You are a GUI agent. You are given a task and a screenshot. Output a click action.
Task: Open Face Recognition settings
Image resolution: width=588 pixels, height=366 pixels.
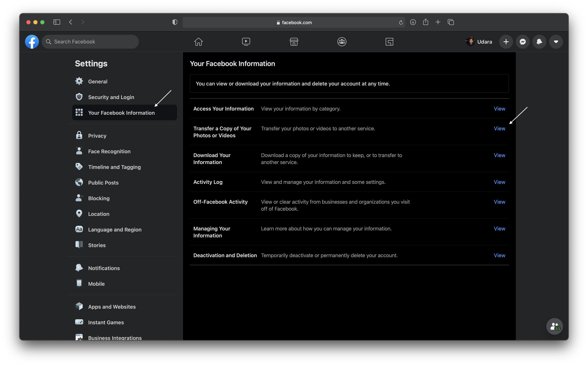click(x=124, y=151)
